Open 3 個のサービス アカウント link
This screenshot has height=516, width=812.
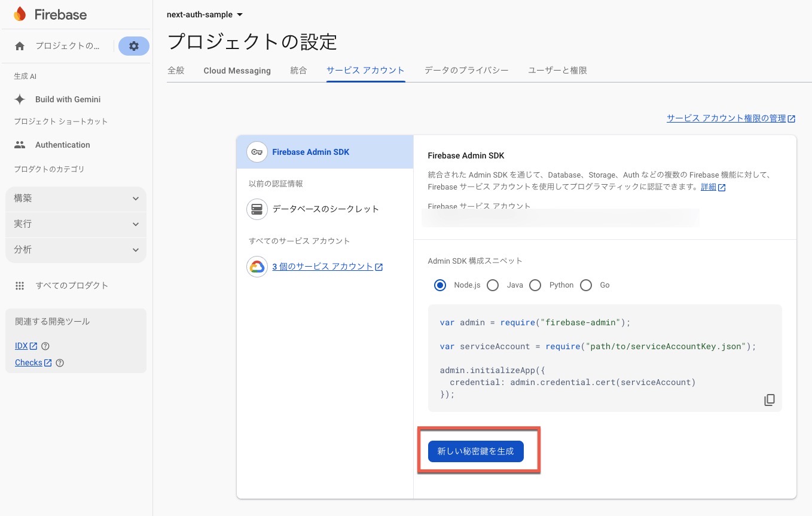pyautogui.click(x=322, y=267)
